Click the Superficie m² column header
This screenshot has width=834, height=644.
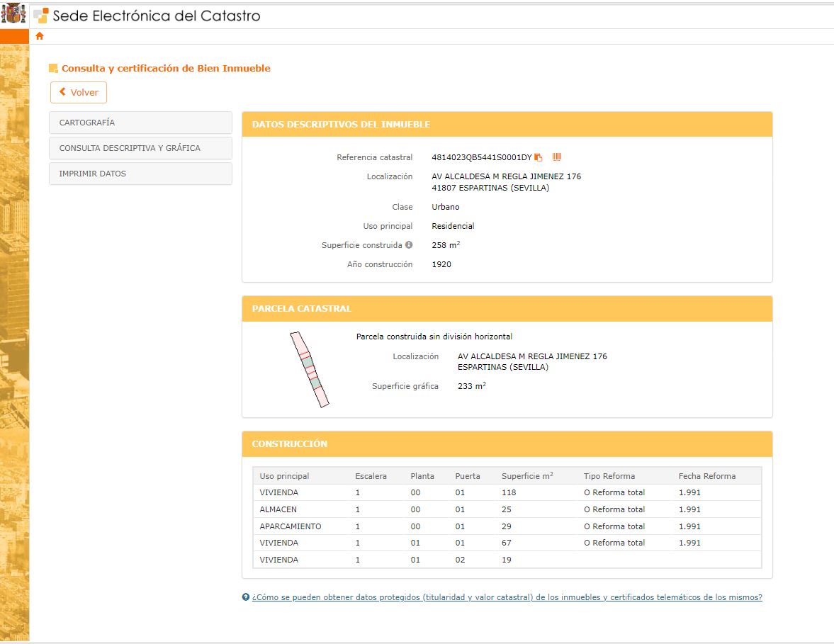(526, 476)
